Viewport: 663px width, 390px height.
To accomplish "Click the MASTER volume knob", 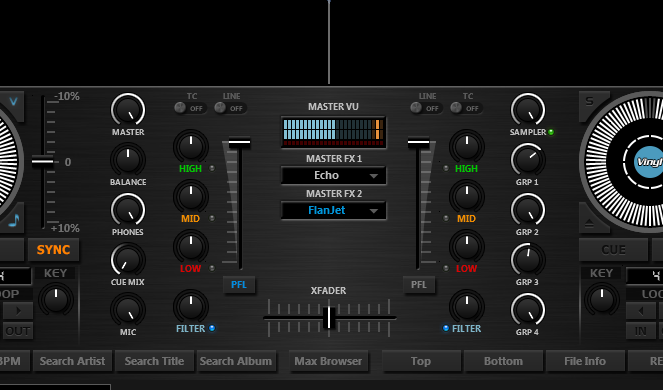I will click(x=128, y=110).
